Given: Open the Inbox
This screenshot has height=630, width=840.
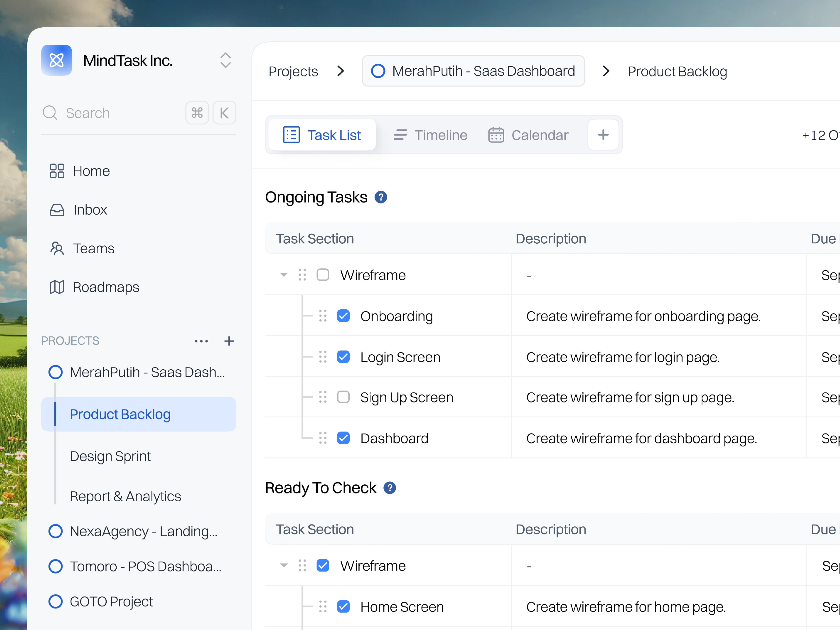Looking at the screenshot, I should pos(90,210).
